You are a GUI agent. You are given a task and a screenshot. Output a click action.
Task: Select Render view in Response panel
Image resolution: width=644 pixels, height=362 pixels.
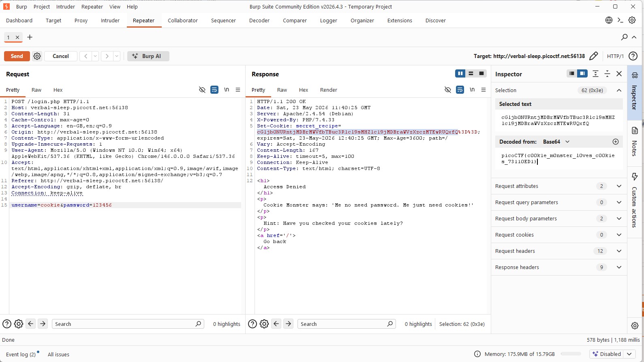[x=329, y=90]
